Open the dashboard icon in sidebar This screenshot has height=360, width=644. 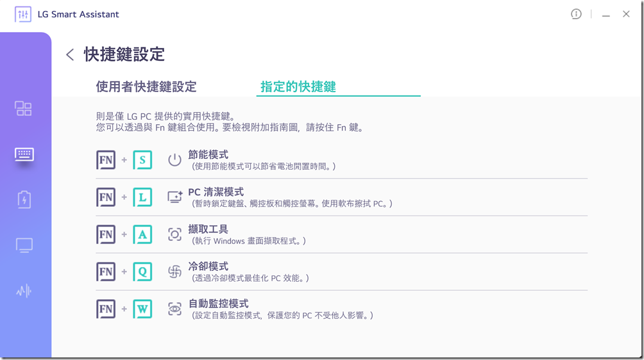pos(24,108)
